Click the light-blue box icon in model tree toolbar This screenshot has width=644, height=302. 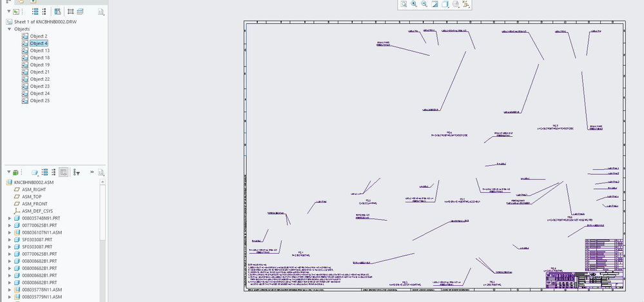coord(35,172)
